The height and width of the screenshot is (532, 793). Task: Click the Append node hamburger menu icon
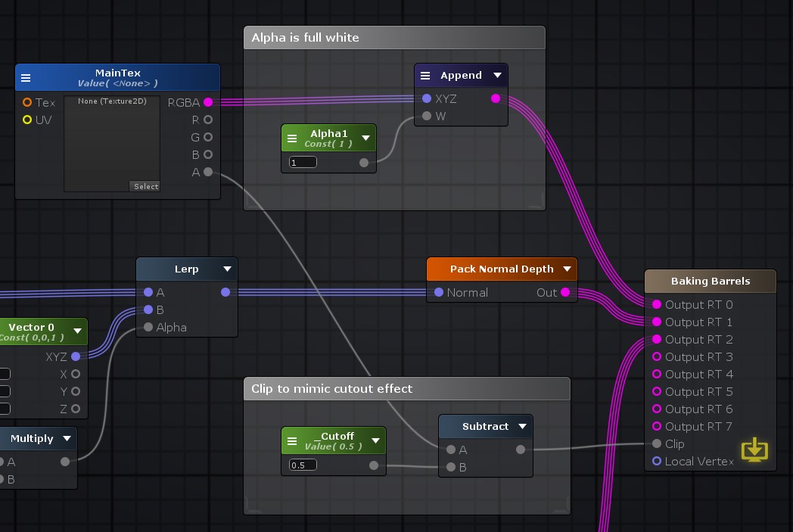[x=425, y=76]
